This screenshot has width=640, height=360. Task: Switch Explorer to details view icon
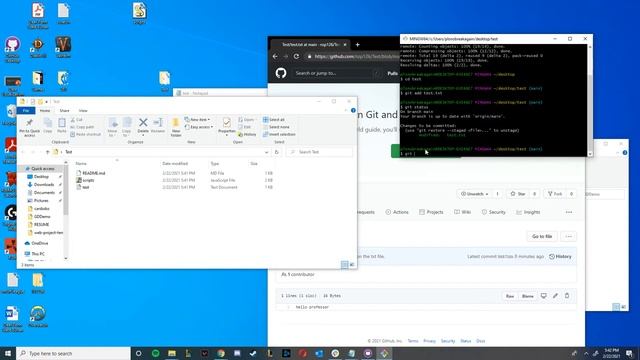(x=344, y=265)
